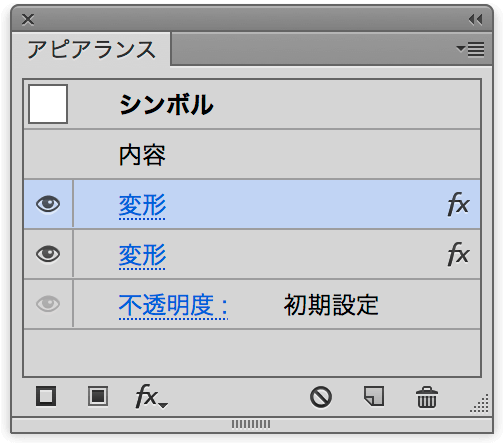
Task: Hide the highlighted 変形 effect eye
Action: (x=48, y=204)
